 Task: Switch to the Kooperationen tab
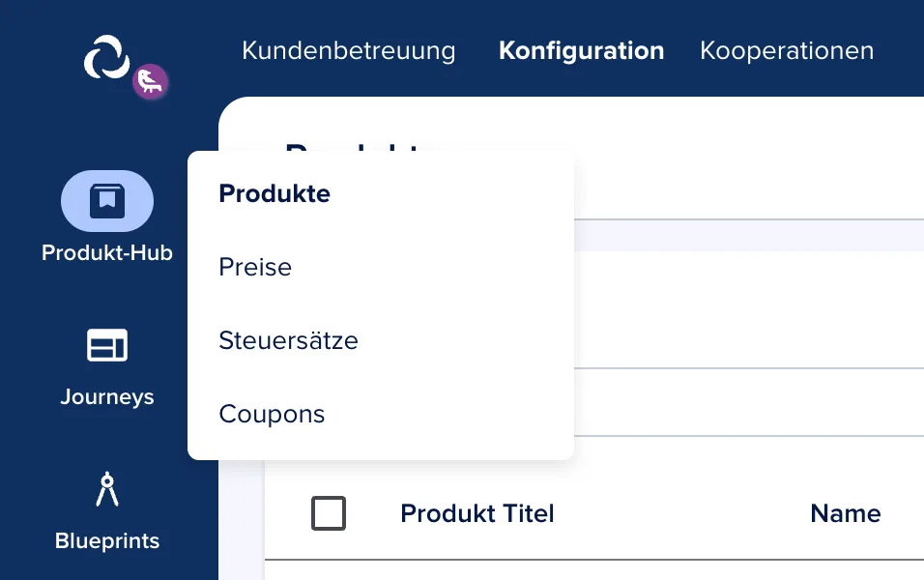787,50
